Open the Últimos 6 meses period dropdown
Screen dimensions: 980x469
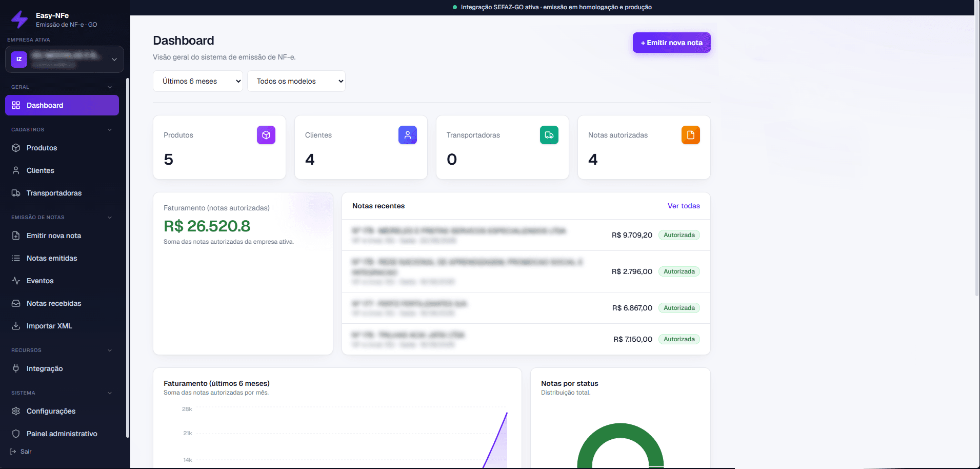click(198, 81)
